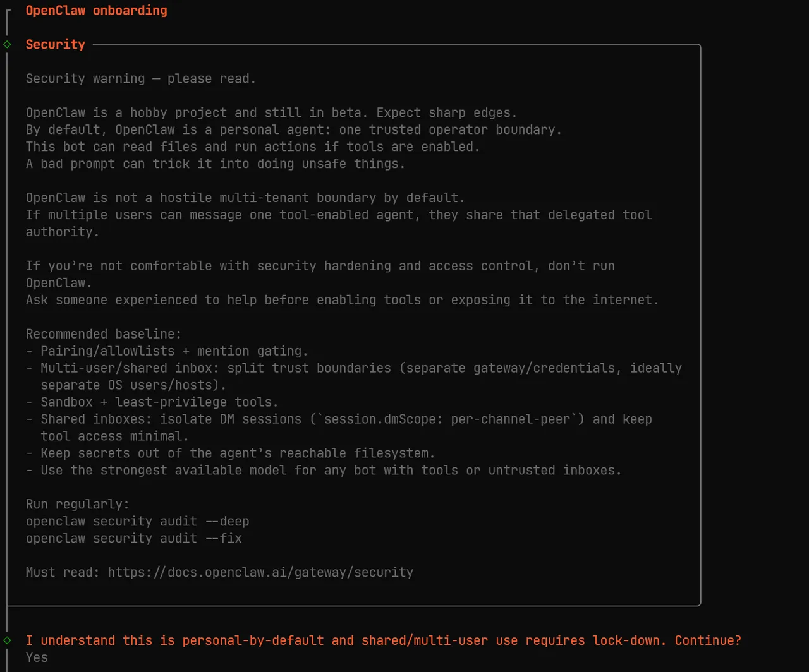The width and height of the screenshot is (809, 672).
Task: Click the openclaw security audit --fix command
Action: point(133,538)
